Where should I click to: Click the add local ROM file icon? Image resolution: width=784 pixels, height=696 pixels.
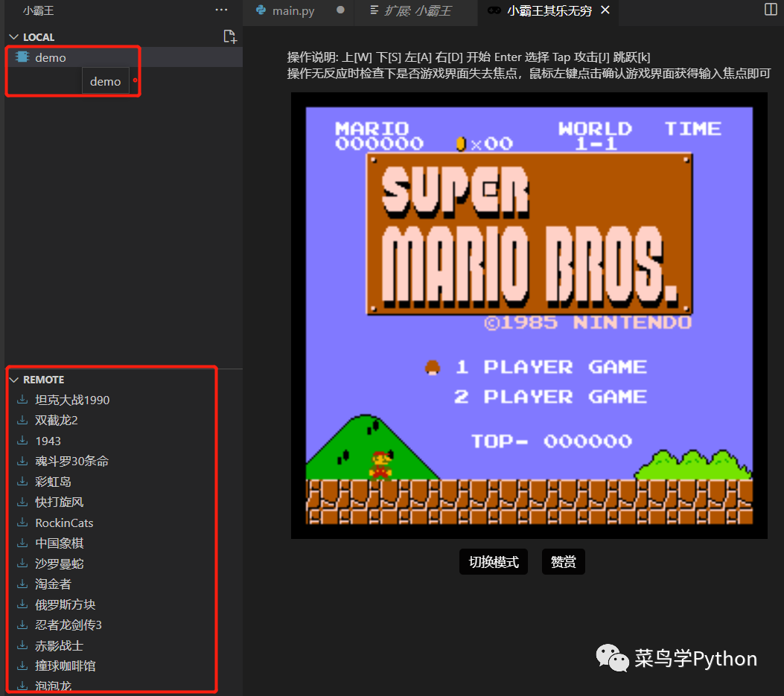[x=230, y=36]
